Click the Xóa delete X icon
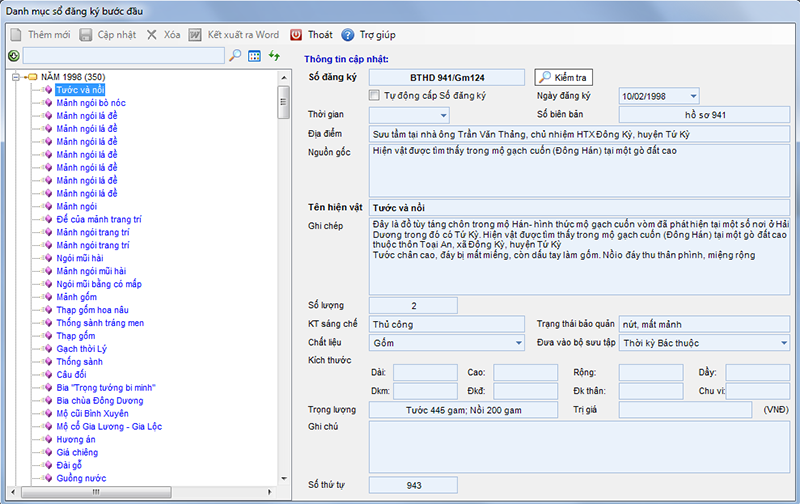 (x=152, y=35)
